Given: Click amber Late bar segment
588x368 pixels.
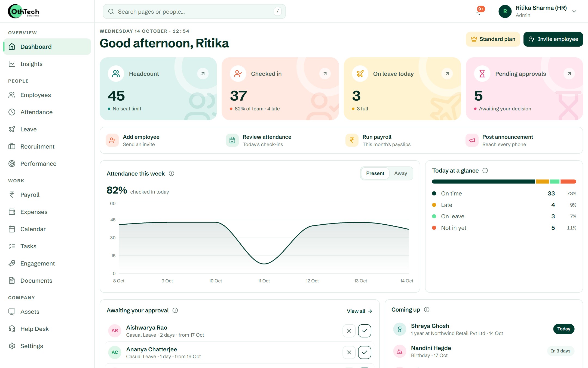Looking at the screenshot, I should (542, 182).
